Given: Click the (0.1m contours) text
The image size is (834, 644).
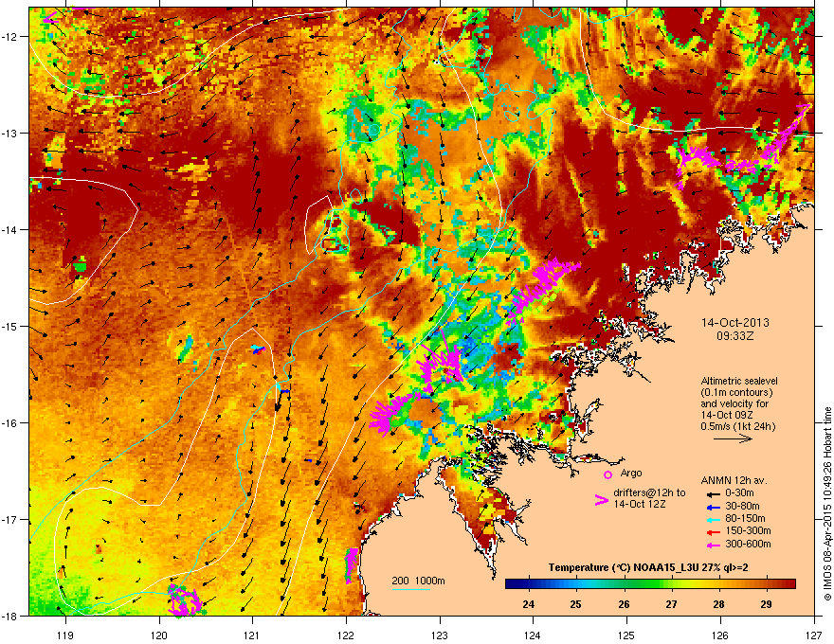Looking at the screenshot, I should [x=736, y=393].
